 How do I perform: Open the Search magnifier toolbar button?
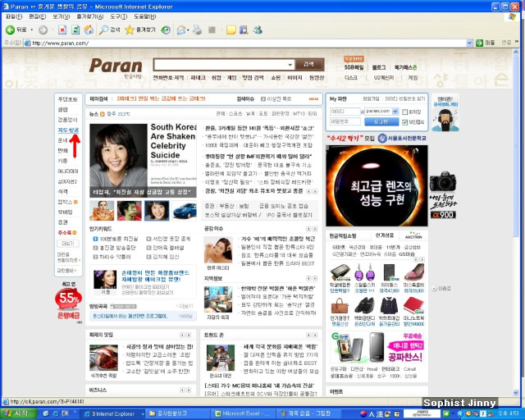(110, 30)
